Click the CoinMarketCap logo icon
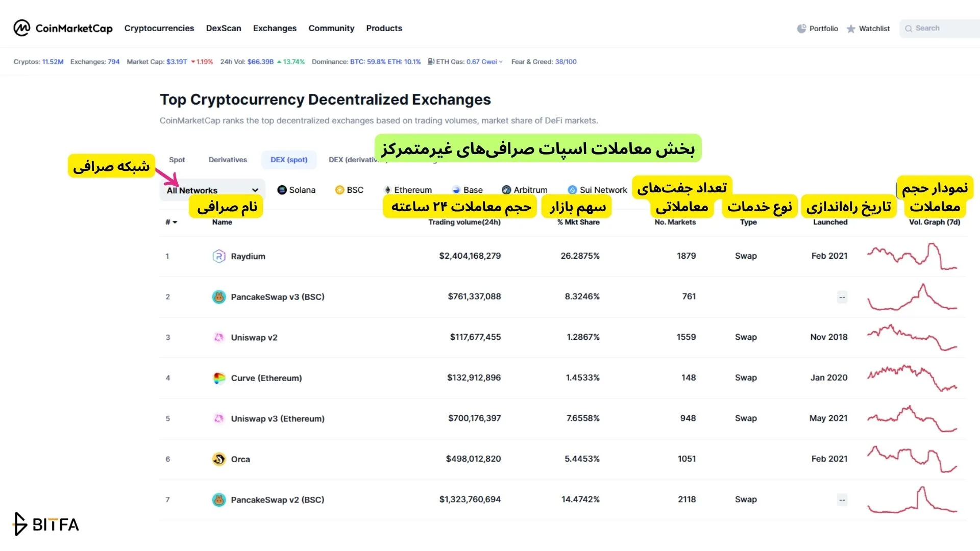 pos(21,28)
